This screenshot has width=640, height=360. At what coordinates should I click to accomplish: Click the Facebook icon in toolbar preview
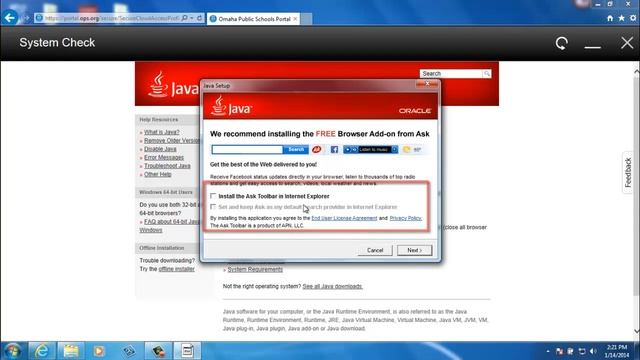tap(334, 150)
